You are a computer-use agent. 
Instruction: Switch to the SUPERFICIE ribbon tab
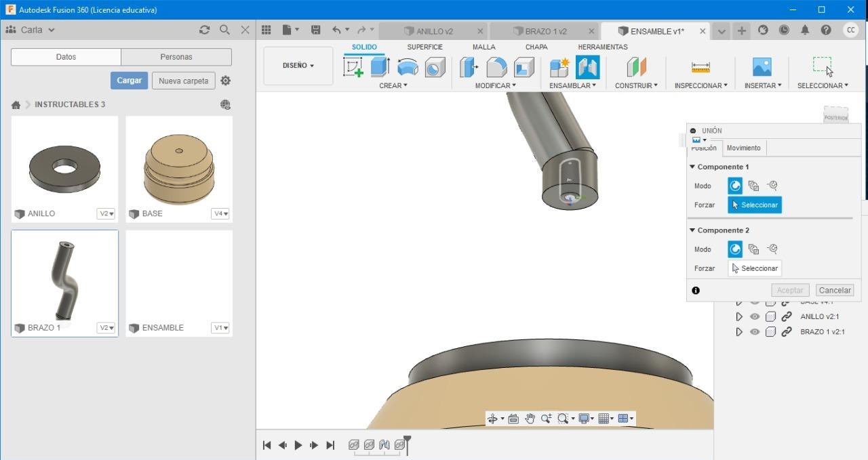pyautogui.click(x=425, y=47)
